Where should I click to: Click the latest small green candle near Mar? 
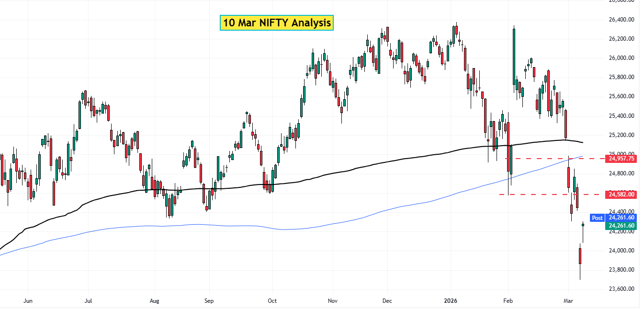[x=582, y=224]
